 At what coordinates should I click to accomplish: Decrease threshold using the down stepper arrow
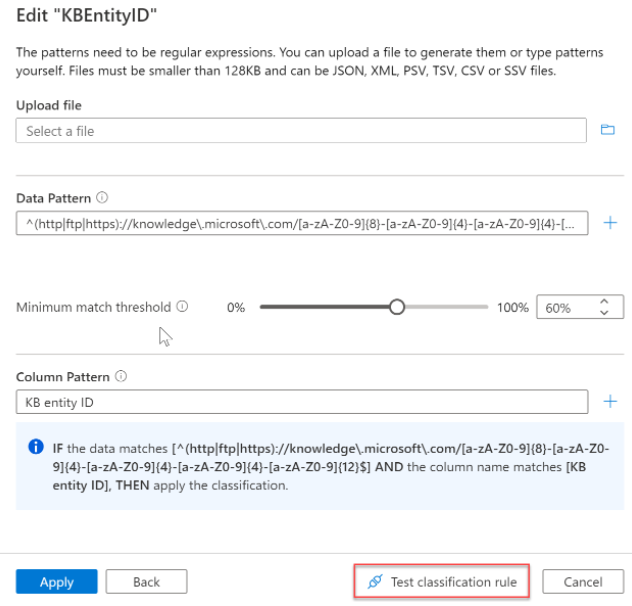tap(603, 314)
